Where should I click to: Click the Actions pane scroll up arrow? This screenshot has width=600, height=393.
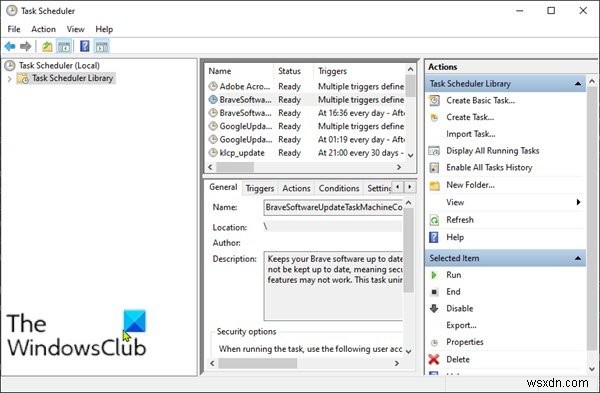click(x=592, y=82)
